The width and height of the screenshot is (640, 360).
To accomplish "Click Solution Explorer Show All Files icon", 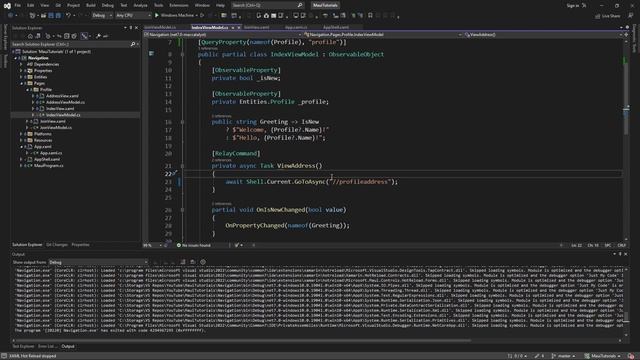I will tap(74, 36).
